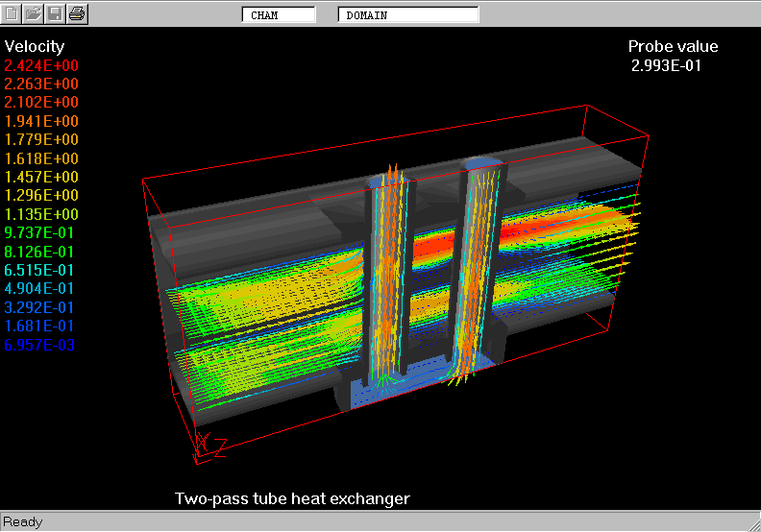Click the Velocity legend title

pos(35,46)
